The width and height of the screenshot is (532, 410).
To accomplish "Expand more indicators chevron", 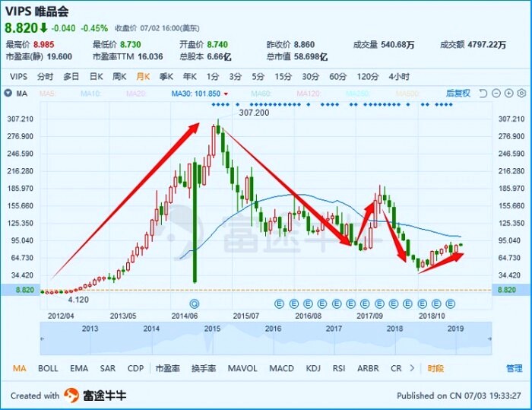I will click(x=412, y=368).
